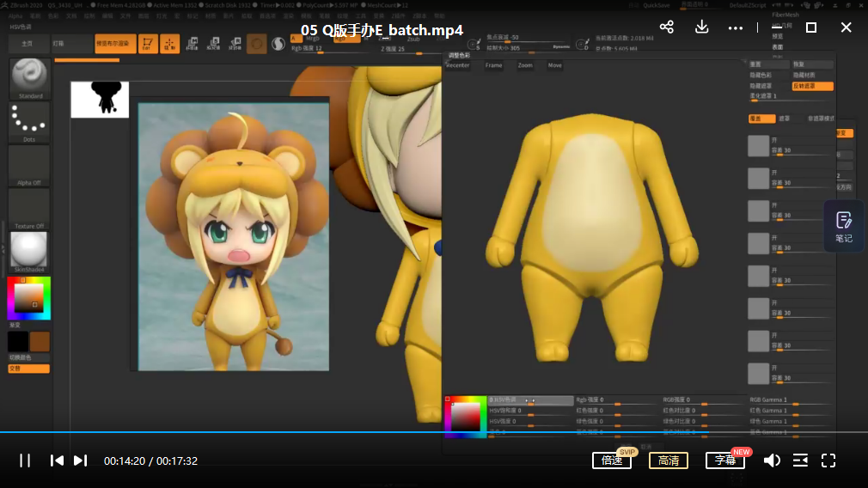The image size is (868, 488).
Task: Seek on the blue video progress bar
Action: click(434, 431)
